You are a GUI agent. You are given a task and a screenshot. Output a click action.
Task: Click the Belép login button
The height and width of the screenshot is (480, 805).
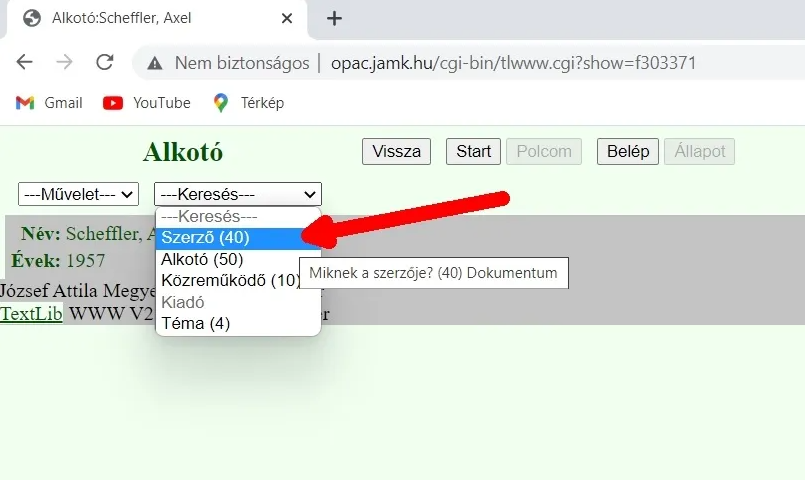coord(628,152)
